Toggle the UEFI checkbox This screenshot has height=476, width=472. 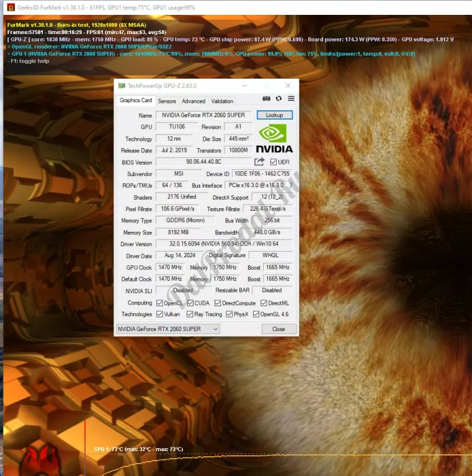click(x=274, y=162)
